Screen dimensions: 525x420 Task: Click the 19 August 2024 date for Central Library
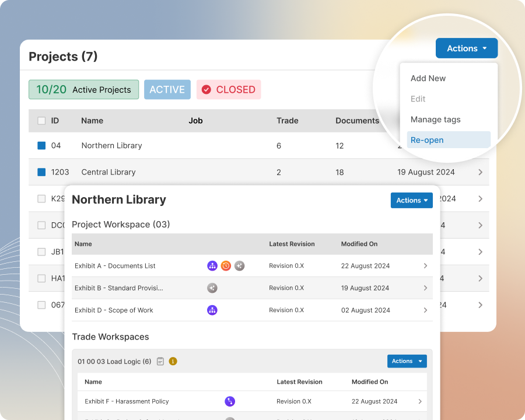click(x=426, y=172)
